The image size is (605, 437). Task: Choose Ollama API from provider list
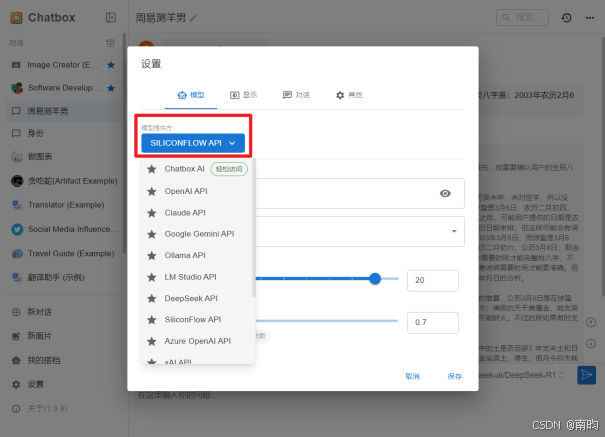click(x=198, y=256)
